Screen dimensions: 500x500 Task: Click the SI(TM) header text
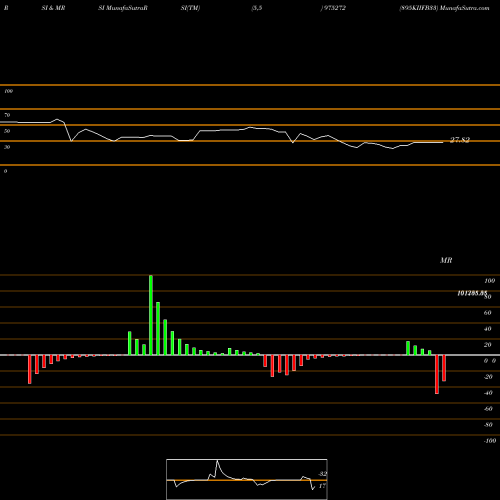pyautogui.click(x=190, y=8)
